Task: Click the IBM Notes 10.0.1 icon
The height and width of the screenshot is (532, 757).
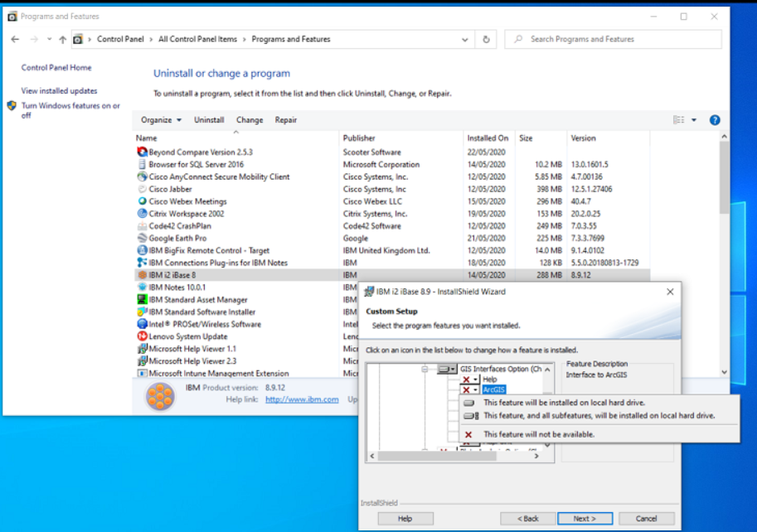Action: click(141, 287)
